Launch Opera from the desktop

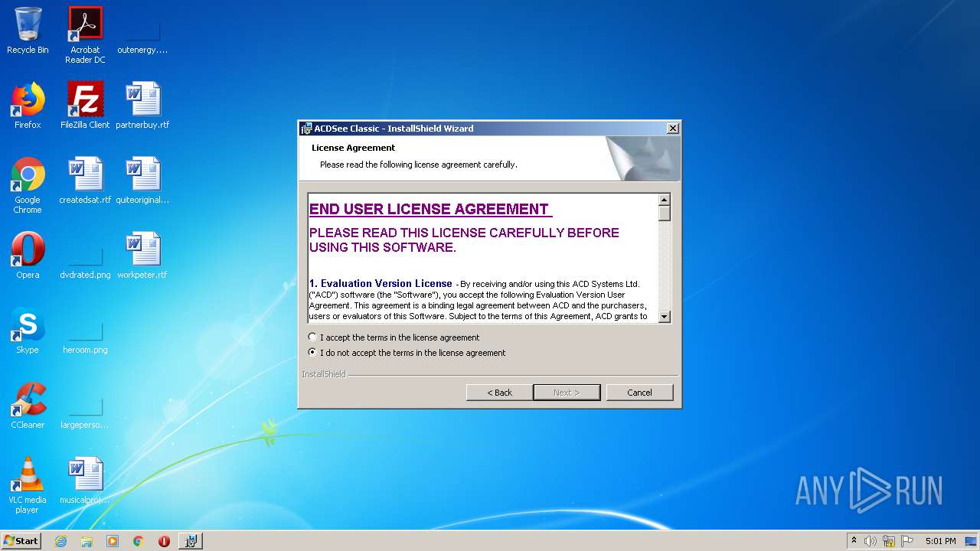(28, 256)
